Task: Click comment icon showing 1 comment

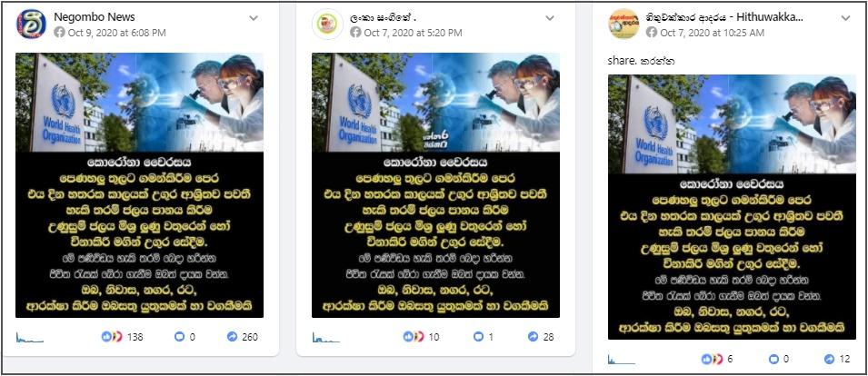Action: click(x=476, y=336)
